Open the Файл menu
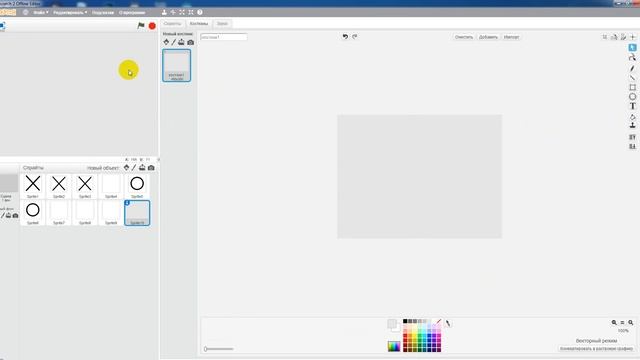The height and width of the screenshot is (360, 640). (41, 12)
